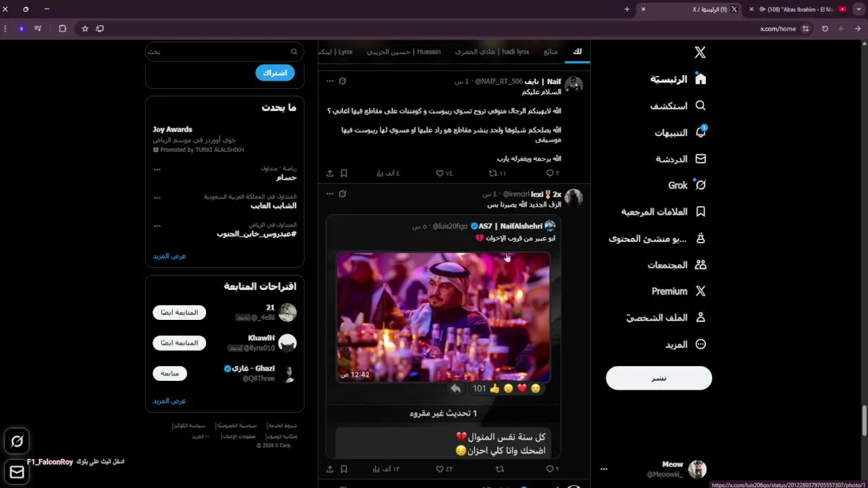Like Naif's post

click(444, 174)
